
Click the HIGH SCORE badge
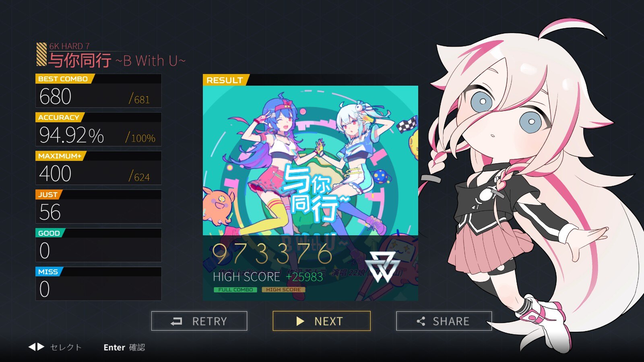point(283,290)
